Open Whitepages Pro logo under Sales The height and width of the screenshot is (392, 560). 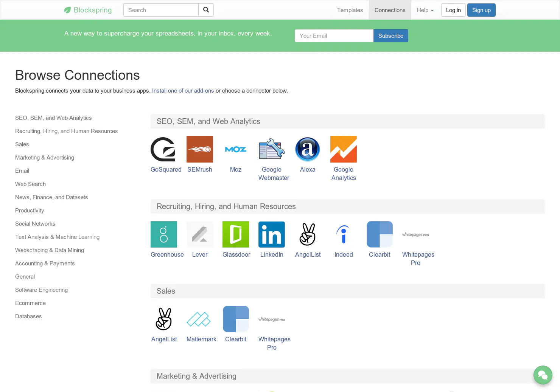tap(272, 319)
